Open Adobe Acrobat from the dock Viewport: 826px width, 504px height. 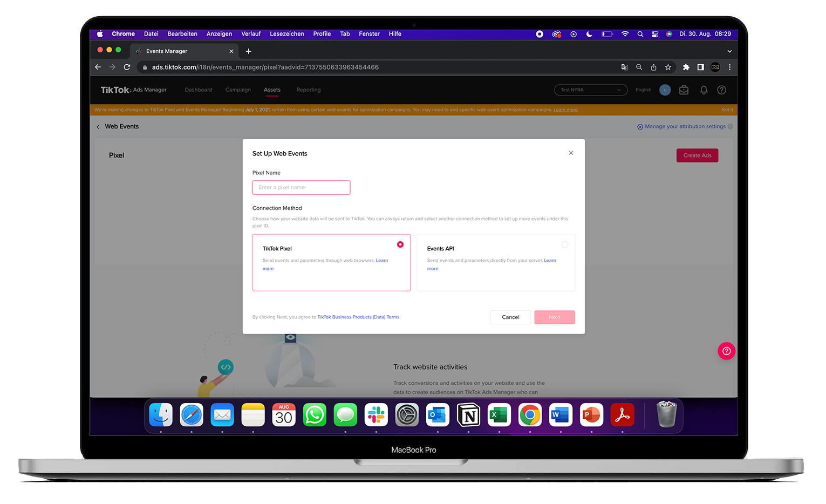click(x=622, y=415)
